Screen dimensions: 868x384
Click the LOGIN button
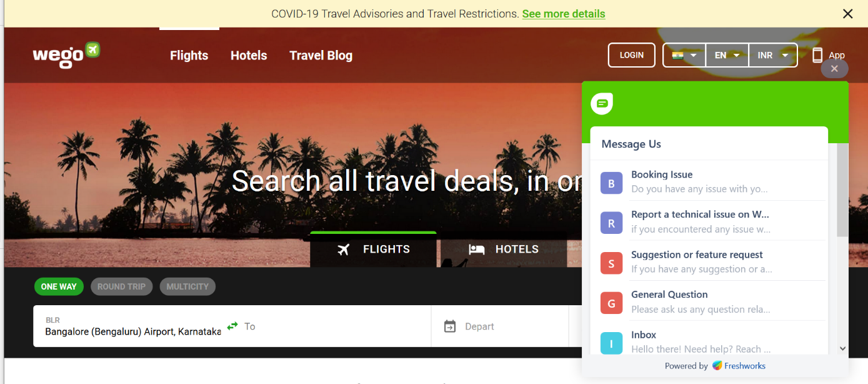point(632,55)
